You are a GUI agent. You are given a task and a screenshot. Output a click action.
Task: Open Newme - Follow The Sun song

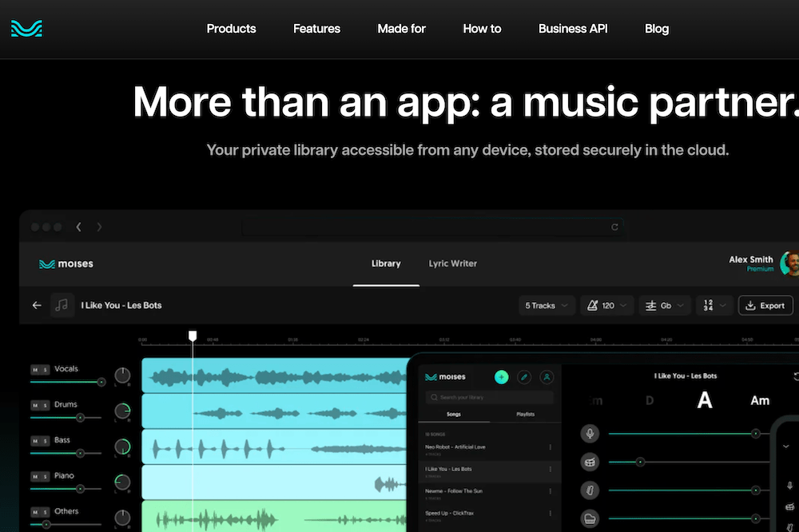(x=454, y=491)
